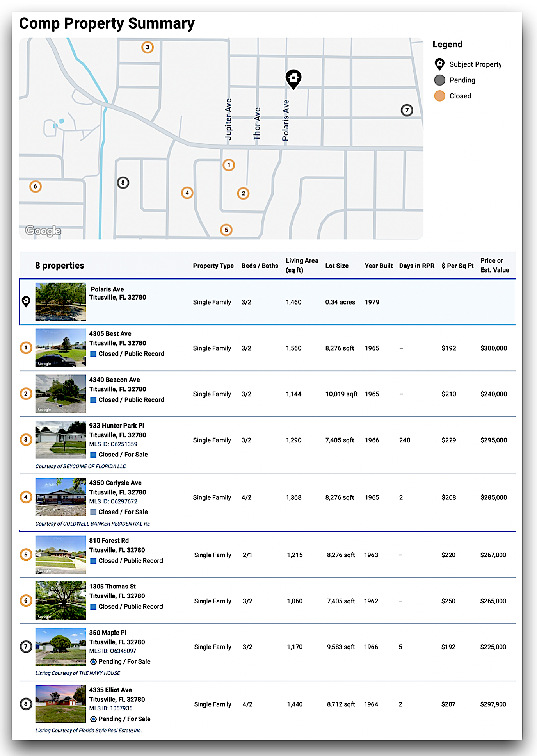Open the 4350 Carlysle Ave property photo
The height and width of the screenshot is (756, 537).
pyautogui.click(x=60, y=497)
